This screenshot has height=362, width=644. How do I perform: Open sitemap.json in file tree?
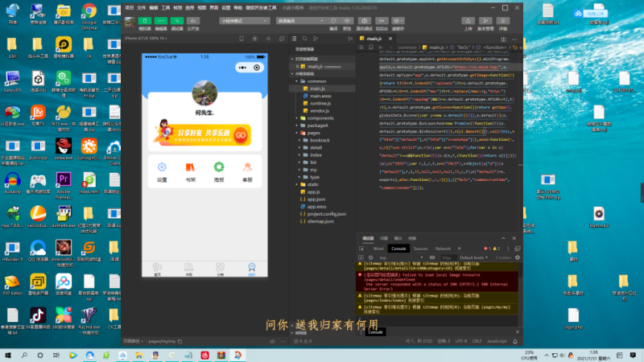coord(320,222)
